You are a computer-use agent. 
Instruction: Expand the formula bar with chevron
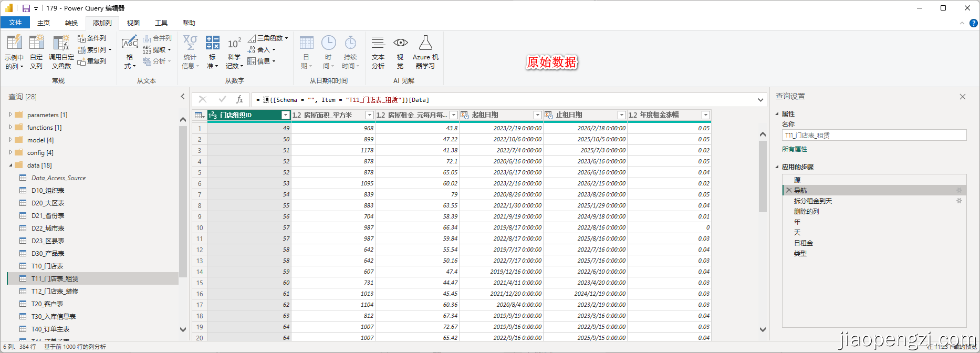click(760, 100)
